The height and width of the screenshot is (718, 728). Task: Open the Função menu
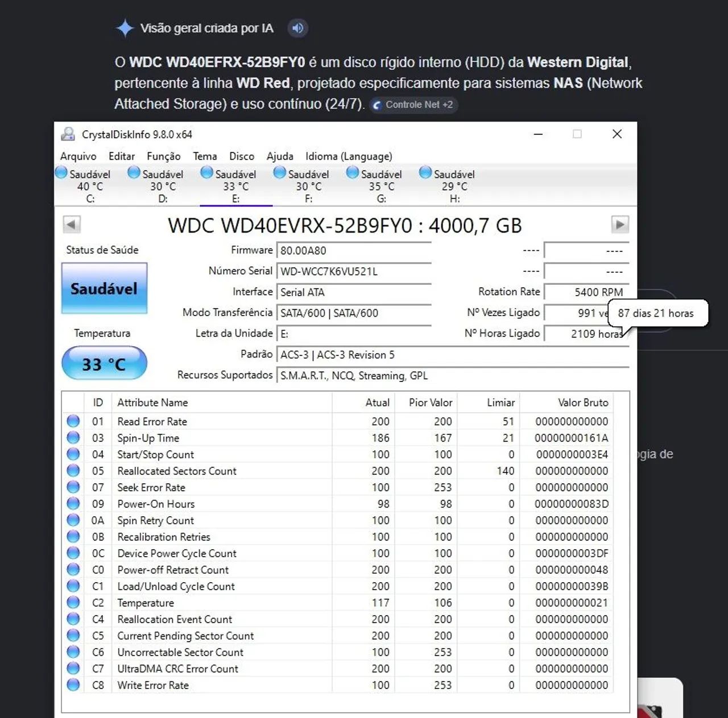coord(164,156)
